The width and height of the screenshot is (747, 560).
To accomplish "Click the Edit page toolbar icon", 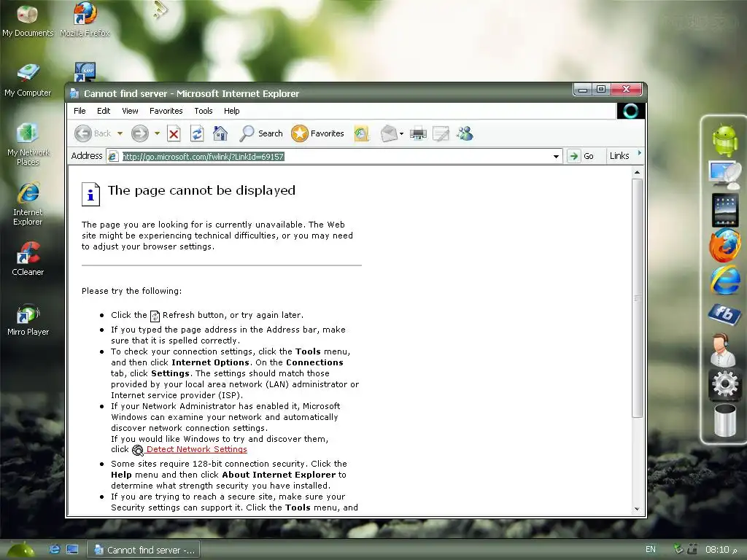I will [441, 134].
